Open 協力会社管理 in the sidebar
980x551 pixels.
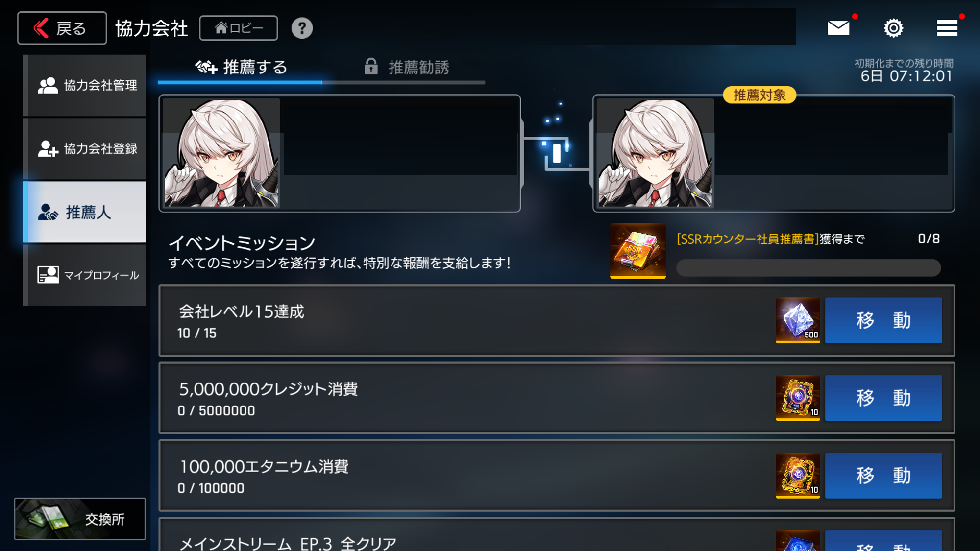click(x=85, y=85)
